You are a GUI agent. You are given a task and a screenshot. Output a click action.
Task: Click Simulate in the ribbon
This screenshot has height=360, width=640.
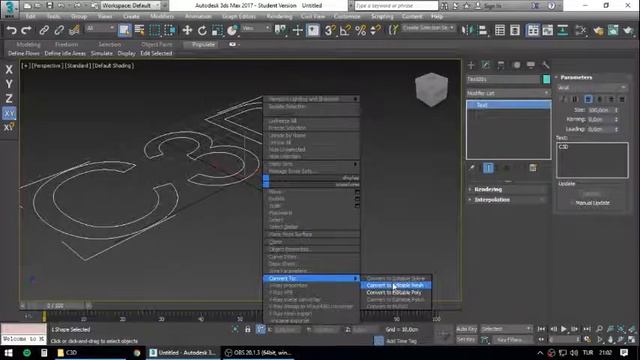(102, 53)
